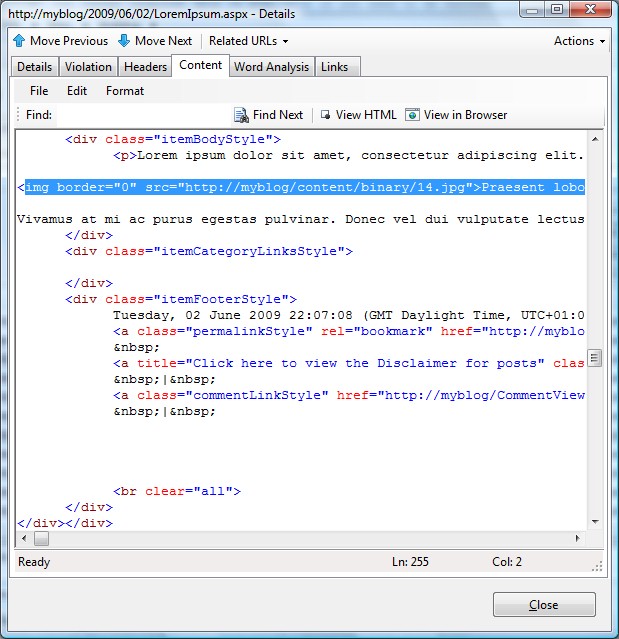Click into the Find text field
619x639 pixels.
pos(143,115)
